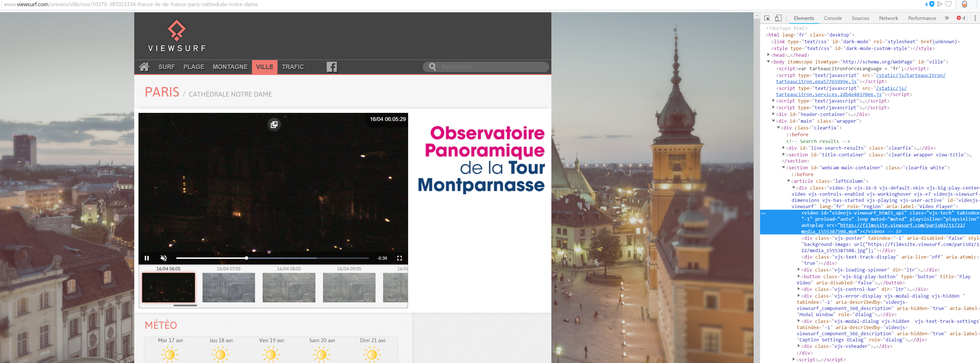Open the MONTAGNE navigation menu item
The height and width of the screenshot is (363, 980).
click(x=230, y=67)
